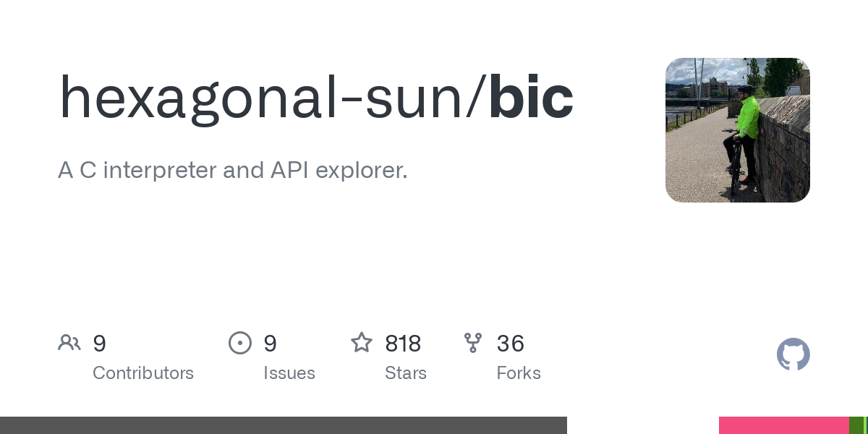The width and height of the screenshot is (868, 434).
Task: Open the cyclist avatar photo
Action: (x=737, y=130)
